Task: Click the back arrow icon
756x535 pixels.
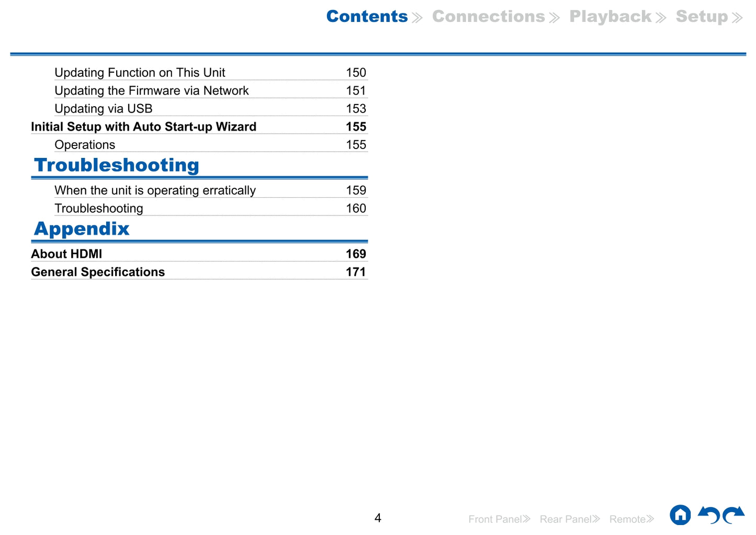Action: click(709, 515)
